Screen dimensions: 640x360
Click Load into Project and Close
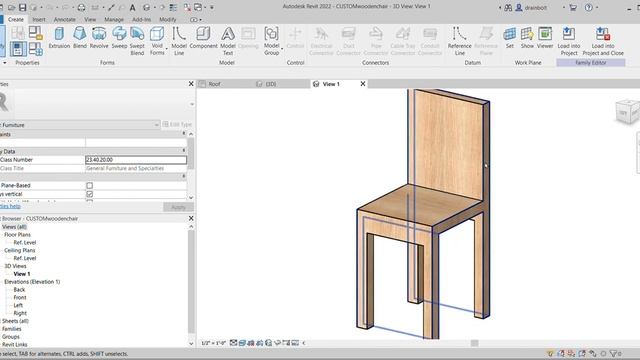[x=603, y=41]
